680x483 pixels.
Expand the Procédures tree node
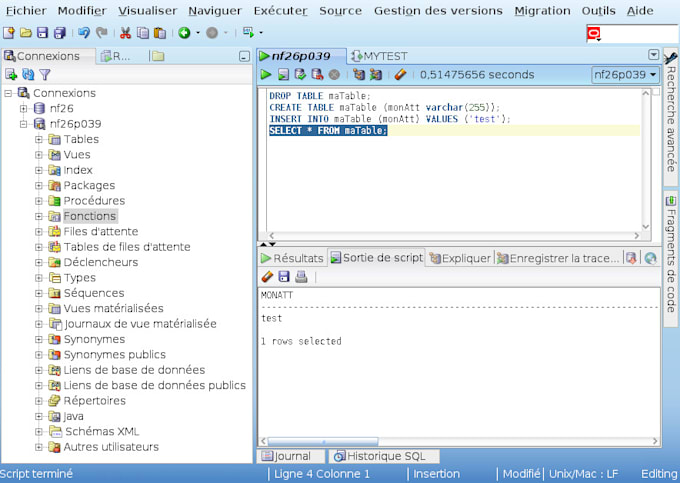click(40, 201)
